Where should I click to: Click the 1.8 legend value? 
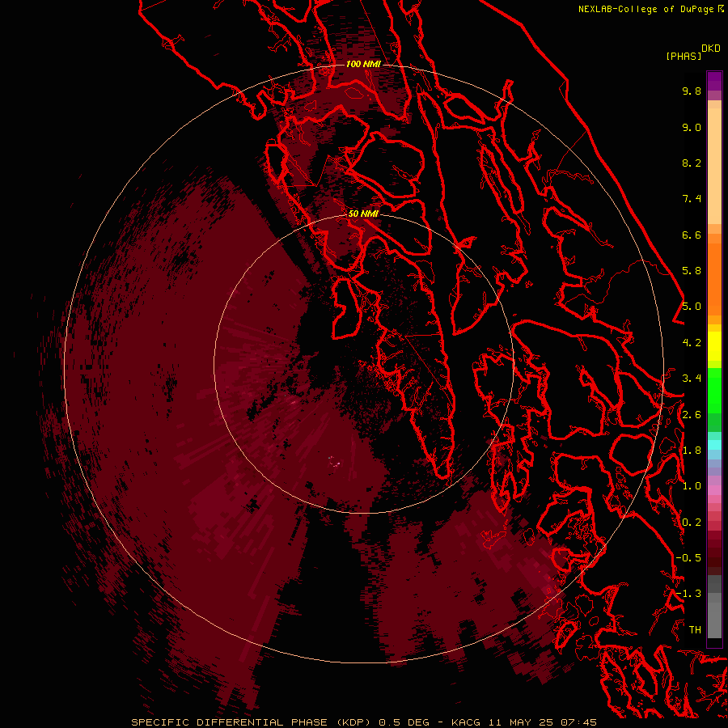pyautogui.click(x=692, y=451)
